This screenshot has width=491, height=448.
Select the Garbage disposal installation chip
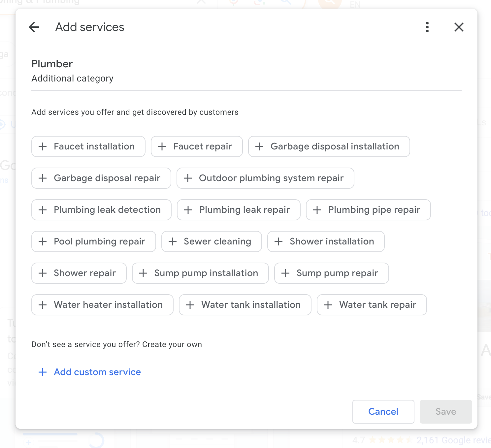tap(329, 146)
